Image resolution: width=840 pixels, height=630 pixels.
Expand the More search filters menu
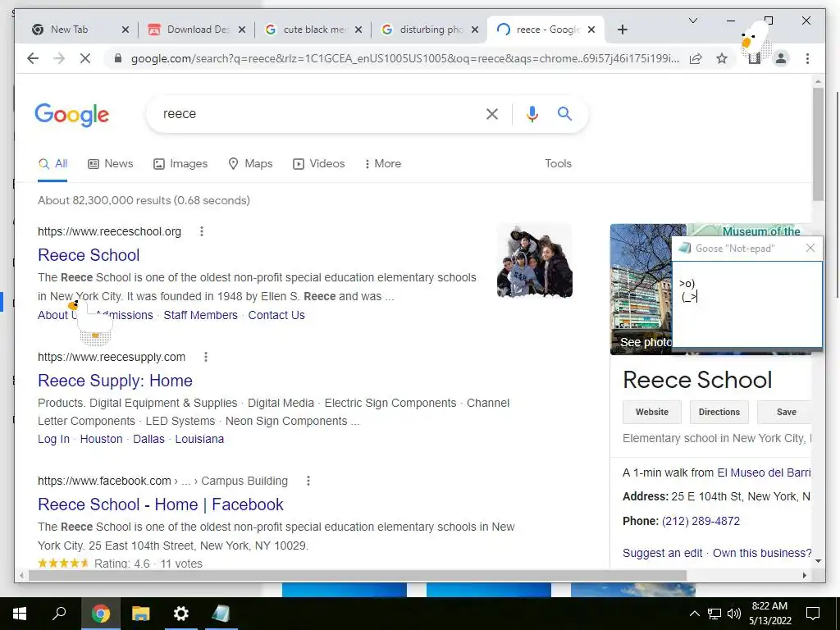pos(382,163)
